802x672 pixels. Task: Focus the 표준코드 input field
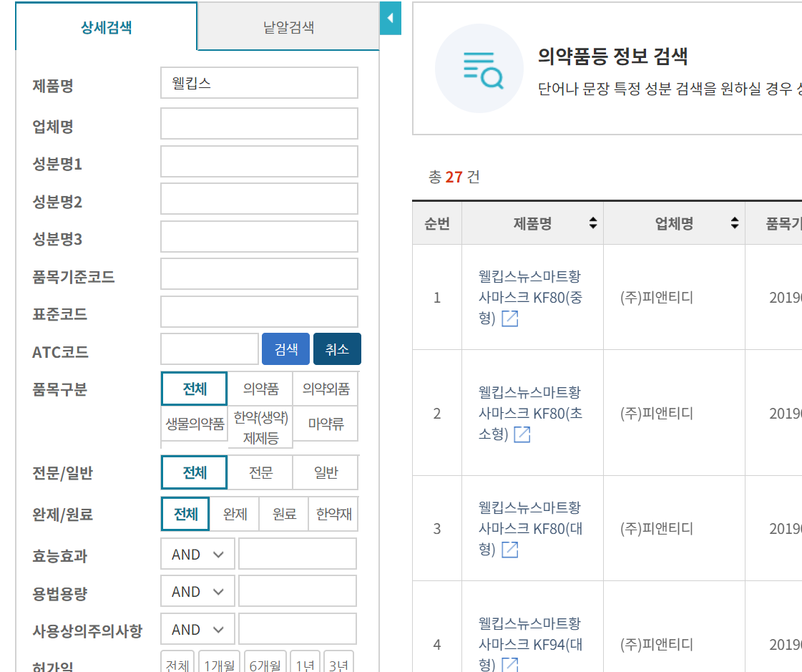(259, 312)
